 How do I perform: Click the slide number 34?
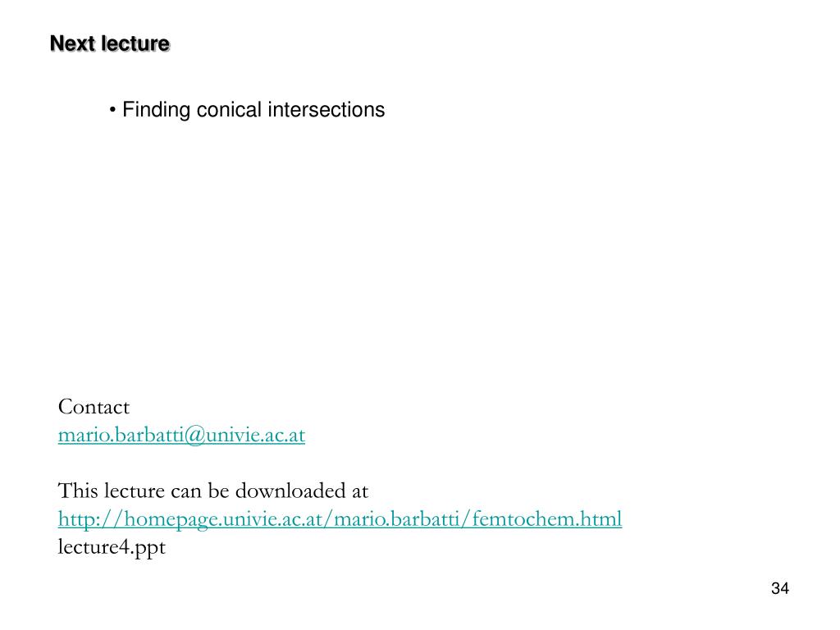tap(779, 588)
